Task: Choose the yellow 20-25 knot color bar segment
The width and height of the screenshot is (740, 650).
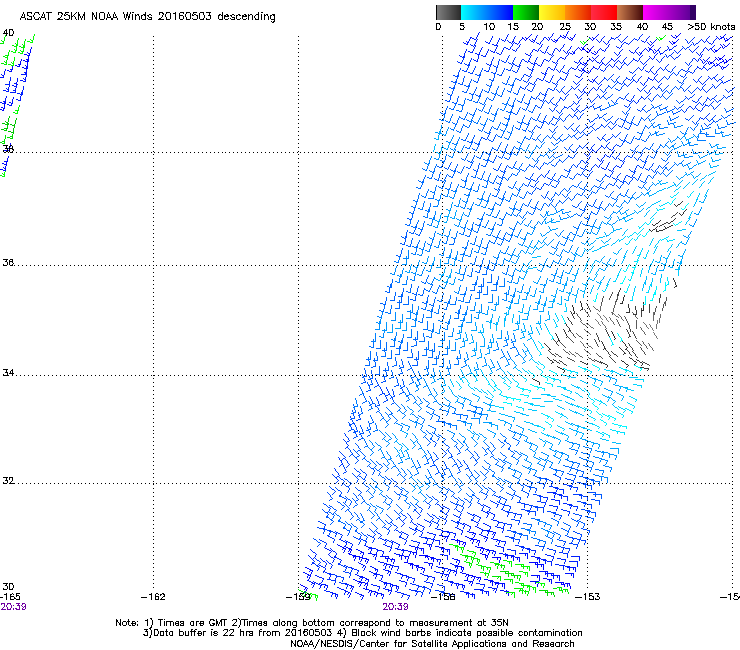Action: (552, 12)
